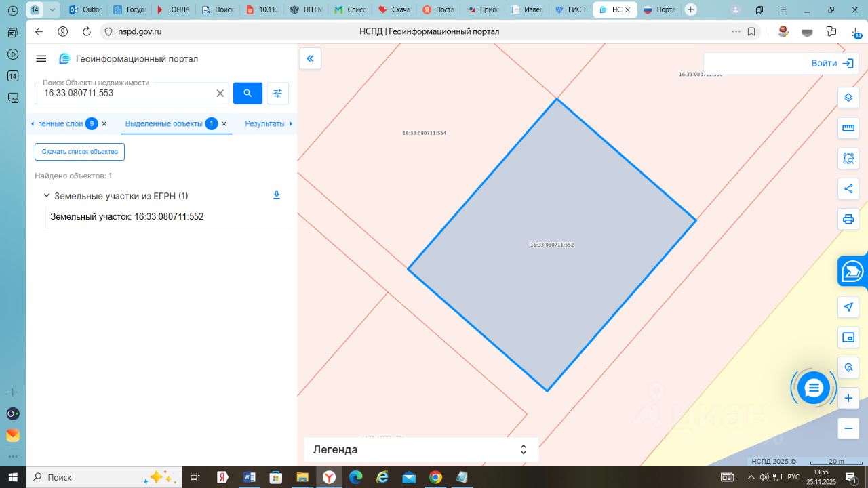This screenshot has width=868, height=488.
Task: Open address bar more options menu
Action: (x=736, y=31)
